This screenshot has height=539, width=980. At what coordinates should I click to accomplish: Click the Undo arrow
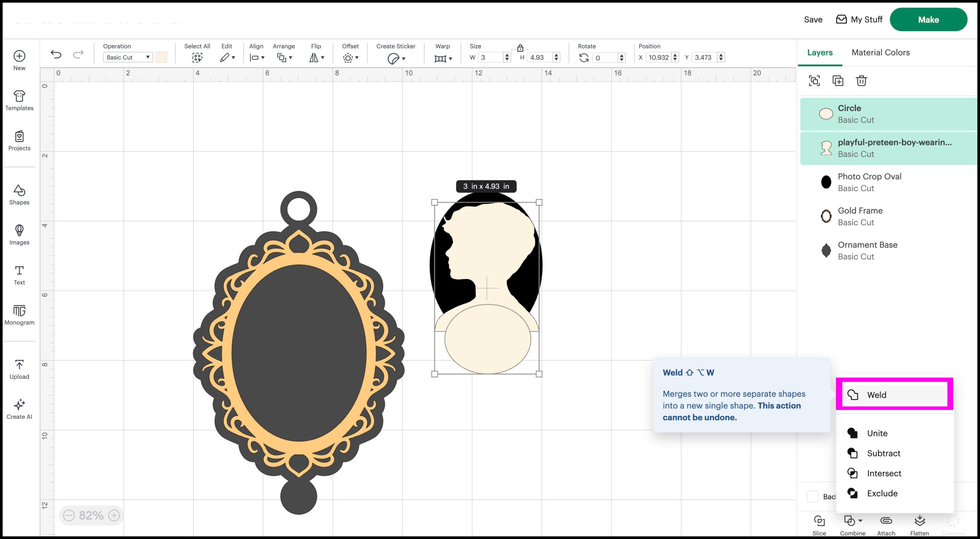pyautogui.click(x=56, y=54)
